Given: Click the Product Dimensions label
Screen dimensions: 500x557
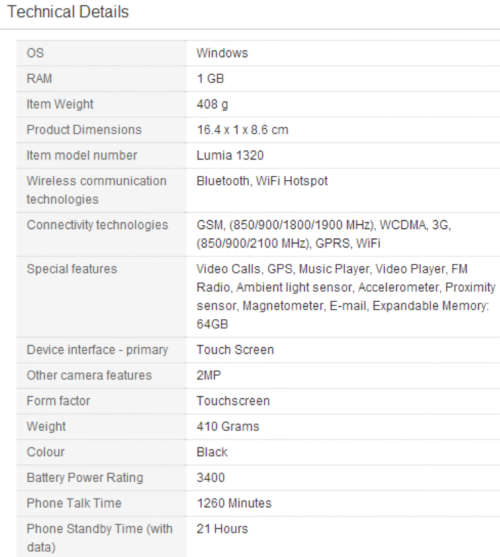Looking at the screenshot, I should pyautogui.click(x=84, y=130).
